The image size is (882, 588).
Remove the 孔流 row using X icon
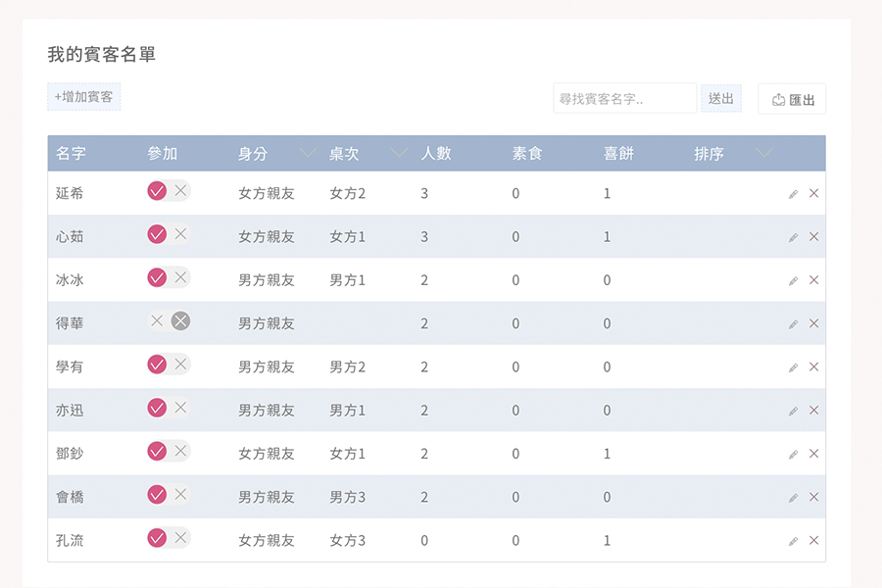point(813,541)
